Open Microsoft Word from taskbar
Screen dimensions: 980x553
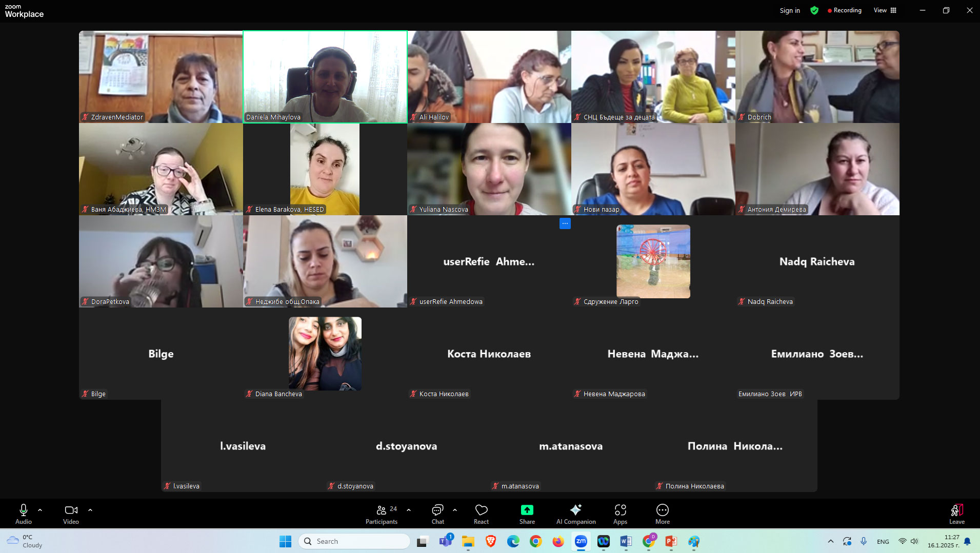(626, 541)
